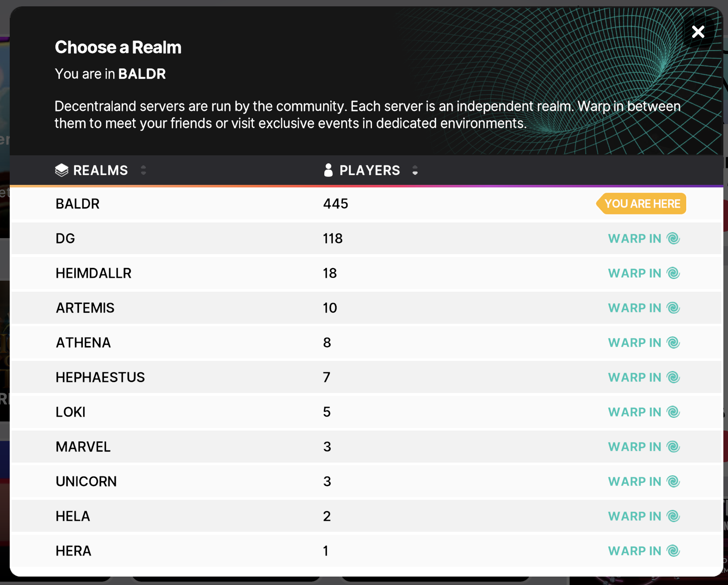
Task: Click the YOU ARE HERE badge
Action: (x=642, y=204)
